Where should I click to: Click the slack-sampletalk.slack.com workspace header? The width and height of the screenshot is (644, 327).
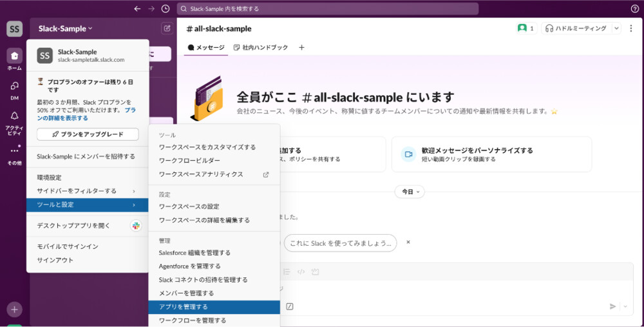coord(88,55)
